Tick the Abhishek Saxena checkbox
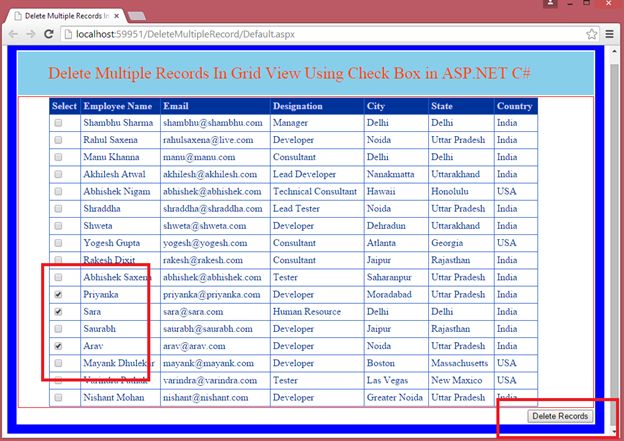The image size is (624, 441). pyautogui.click(x=58, y=277)
